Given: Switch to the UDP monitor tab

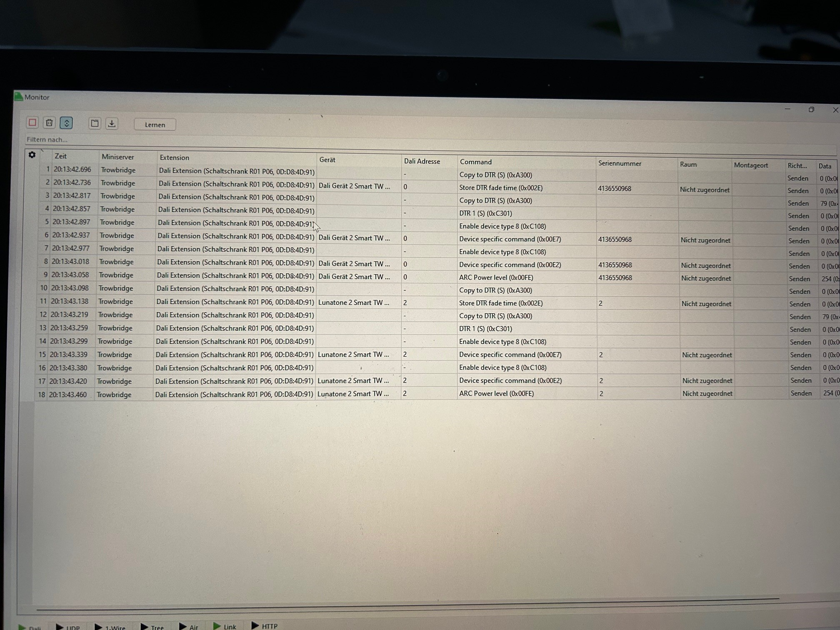Looking at the screenshot, I should (68, 627).
